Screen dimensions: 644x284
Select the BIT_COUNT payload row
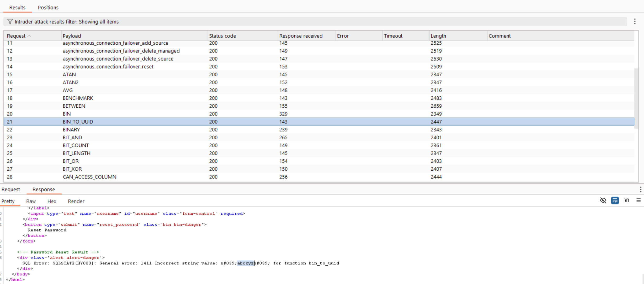pyautogui.click(x=319, y=145)
